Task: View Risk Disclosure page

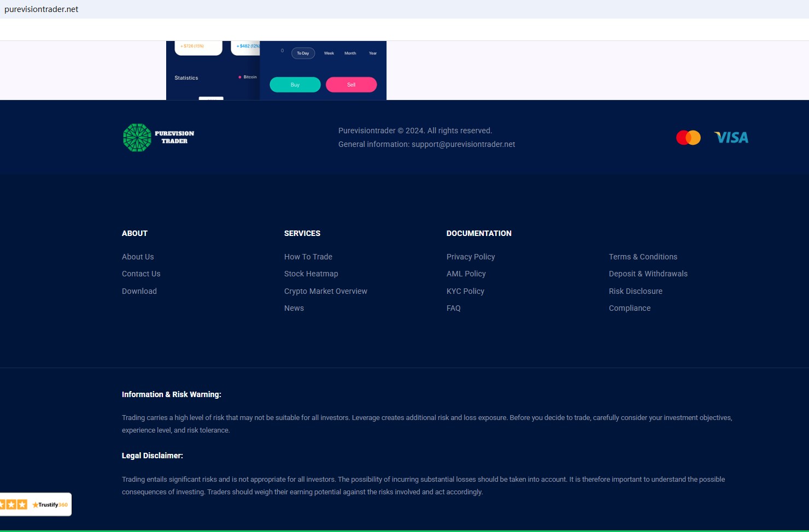Action: tap(636, 291)
